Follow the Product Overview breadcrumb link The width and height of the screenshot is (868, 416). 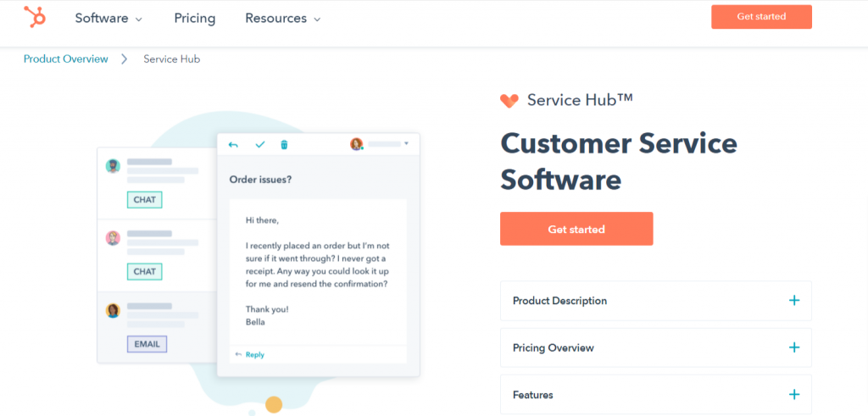(66, 58)
